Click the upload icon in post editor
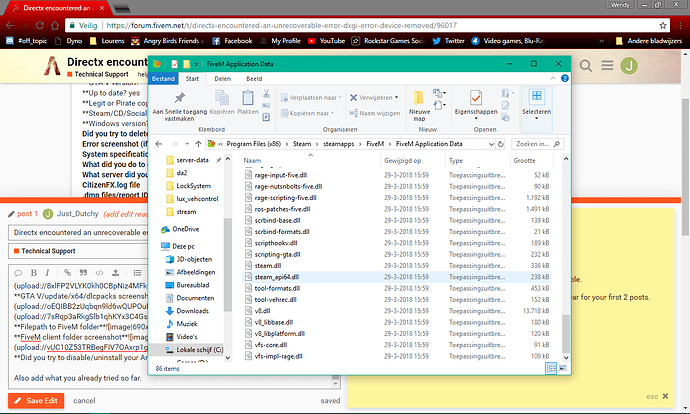 (115, 273)
